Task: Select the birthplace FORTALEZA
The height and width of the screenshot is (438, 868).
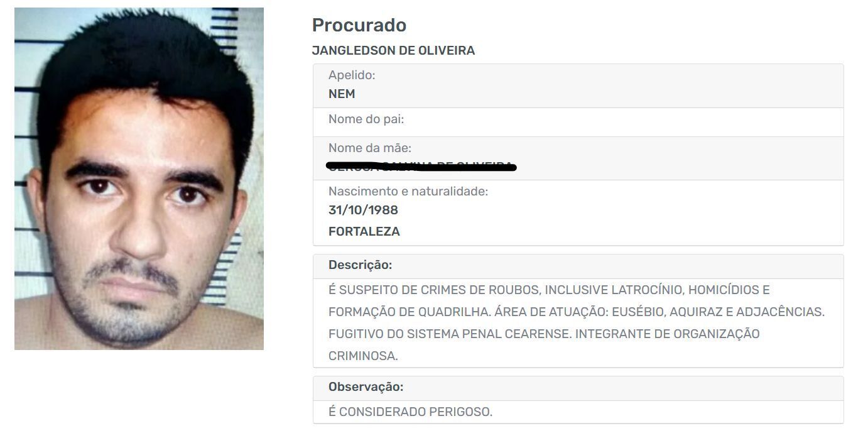Action: [x=364, y=231]
